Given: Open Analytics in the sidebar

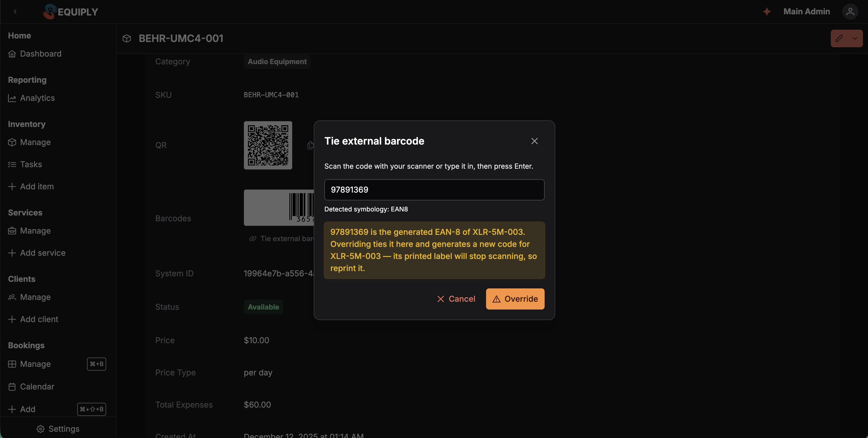Looking at the screenshot, I should click(x=31, y=98).
